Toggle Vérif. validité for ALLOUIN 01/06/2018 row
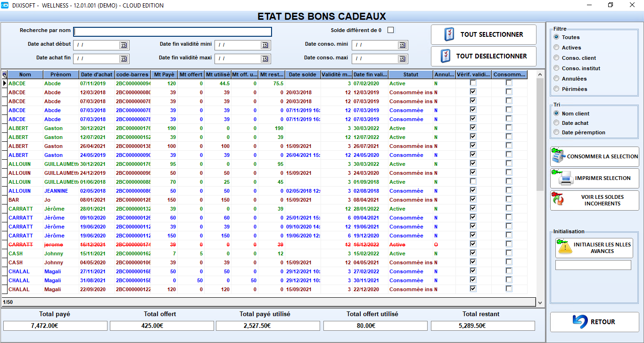644x343 pixels. tap(473, 181)
